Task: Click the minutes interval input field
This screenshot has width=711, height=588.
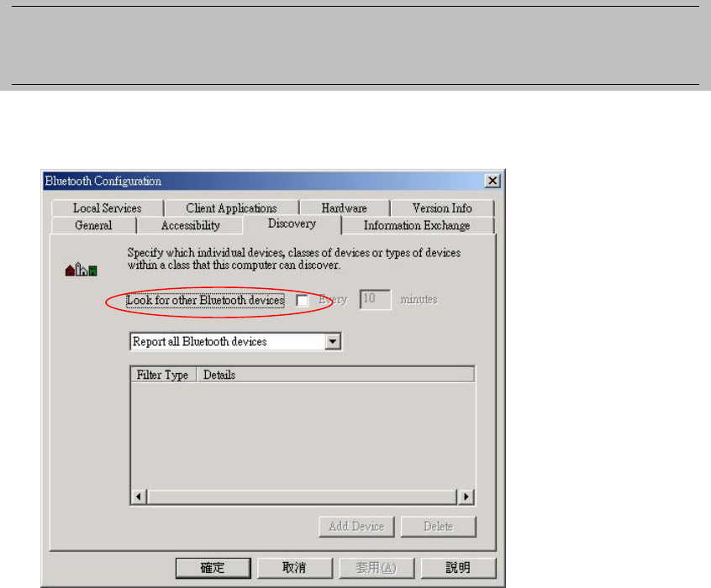Action: click(x=375, y=299)
